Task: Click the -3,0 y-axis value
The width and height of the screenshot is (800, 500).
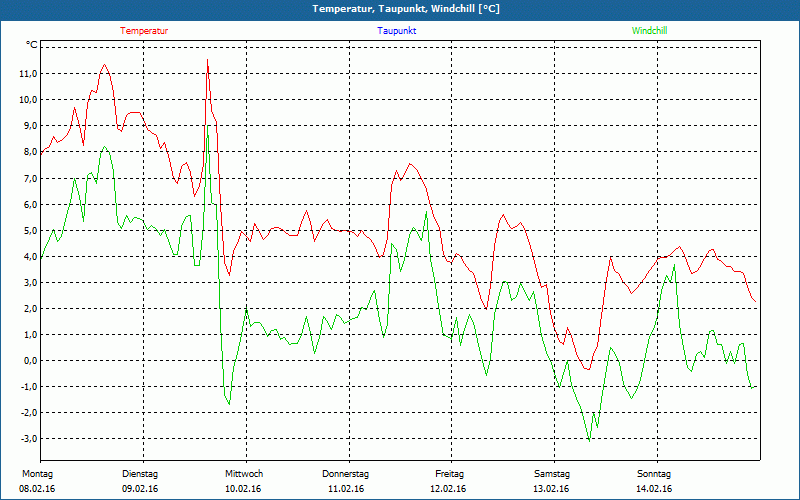Action: [29, 438]
